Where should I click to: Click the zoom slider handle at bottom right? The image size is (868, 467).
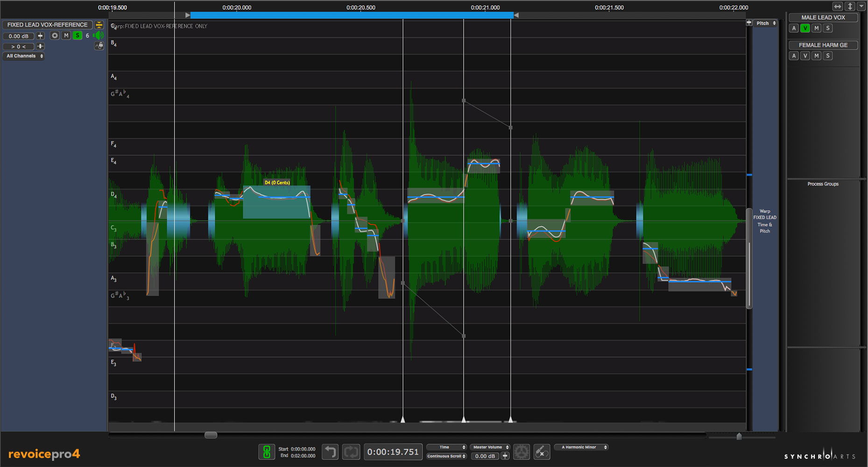[x=739, y=437]
